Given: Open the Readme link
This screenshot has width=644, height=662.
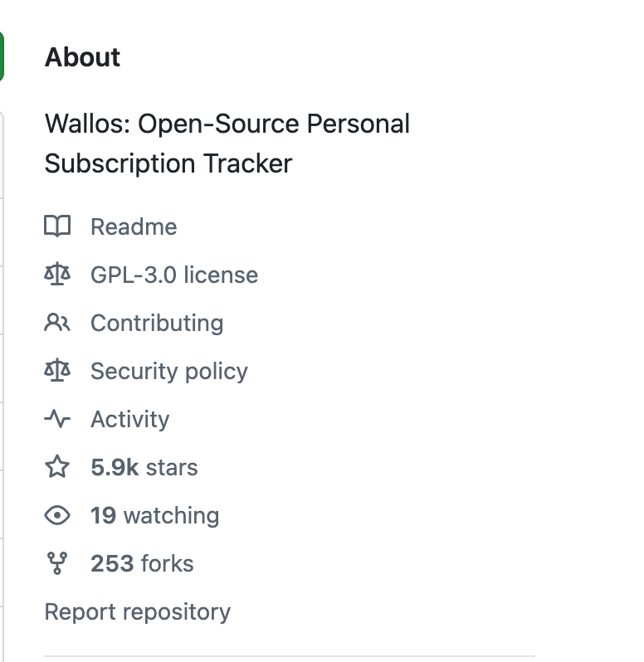Looking at the screenshot, I should (x=134, y=226).
